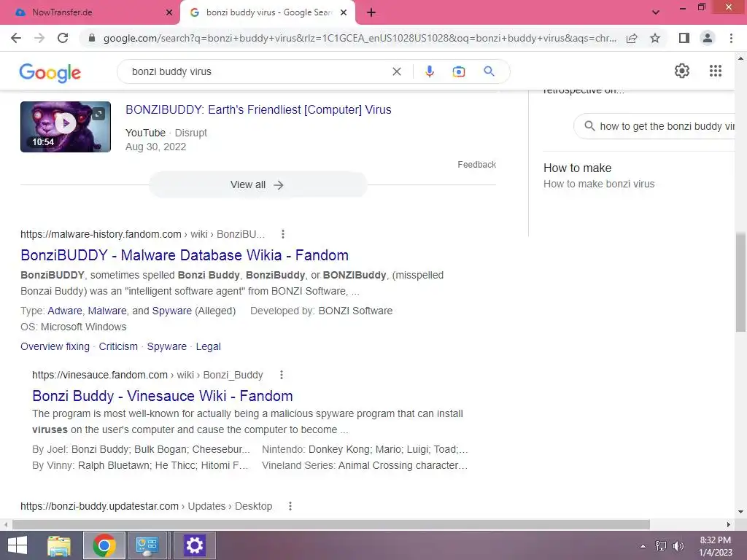Start a voice search with the microphone
This screenshot has width=747, height=560.
coord(429,71)
